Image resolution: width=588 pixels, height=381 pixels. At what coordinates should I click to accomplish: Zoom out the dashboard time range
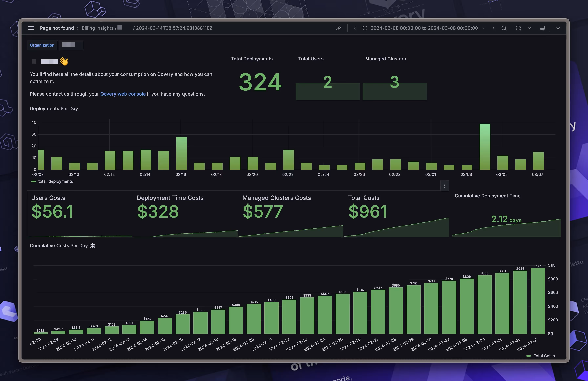504,28
